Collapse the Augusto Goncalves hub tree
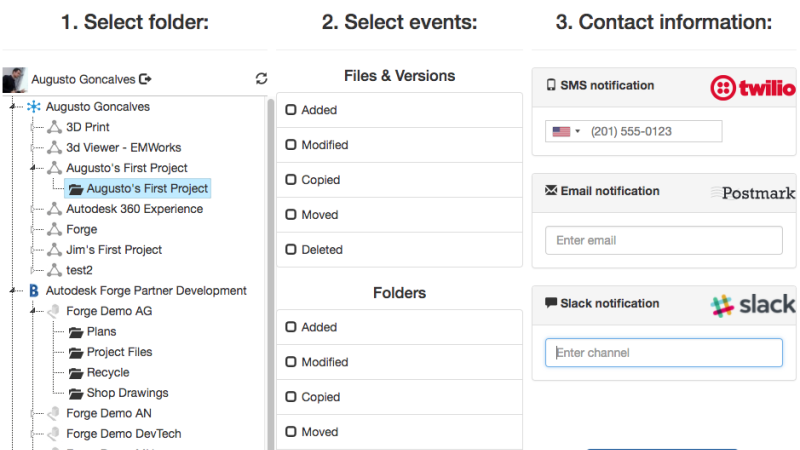This screenshot has width=800, height=450. [13, 107]
